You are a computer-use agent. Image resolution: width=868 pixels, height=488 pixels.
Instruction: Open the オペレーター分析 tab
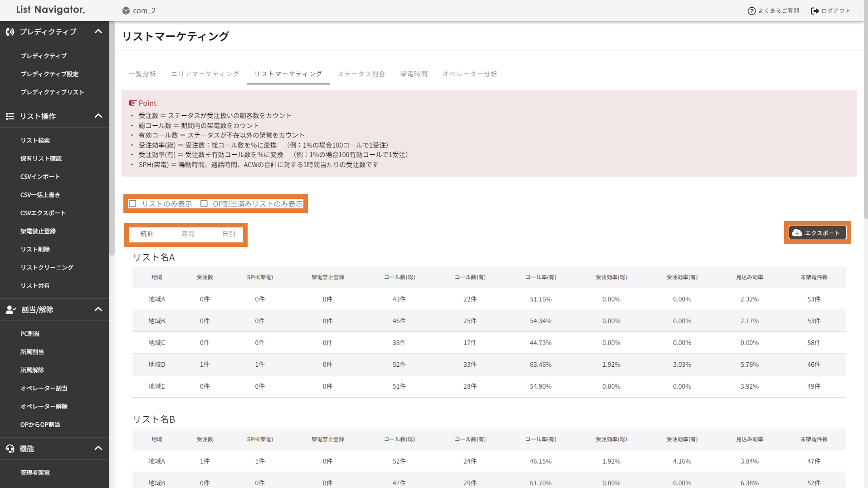[469, 74]
